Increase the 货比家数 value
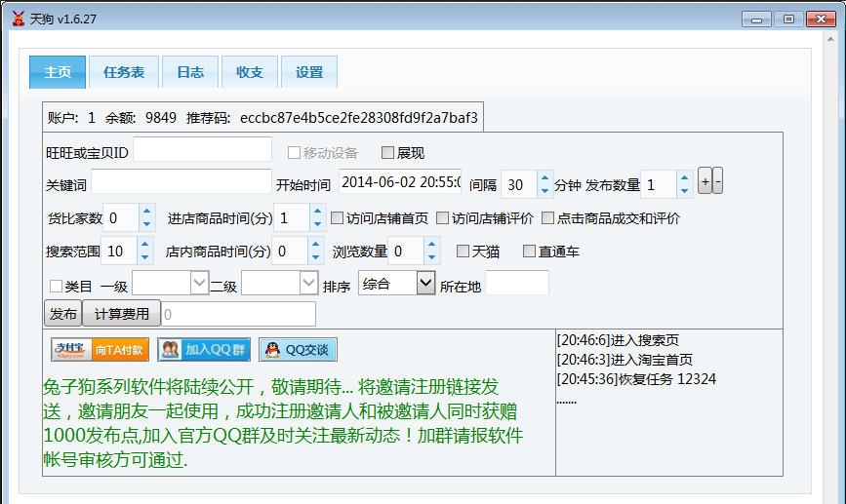The height and width of the screenshot is (504, 846). (146, 211)
